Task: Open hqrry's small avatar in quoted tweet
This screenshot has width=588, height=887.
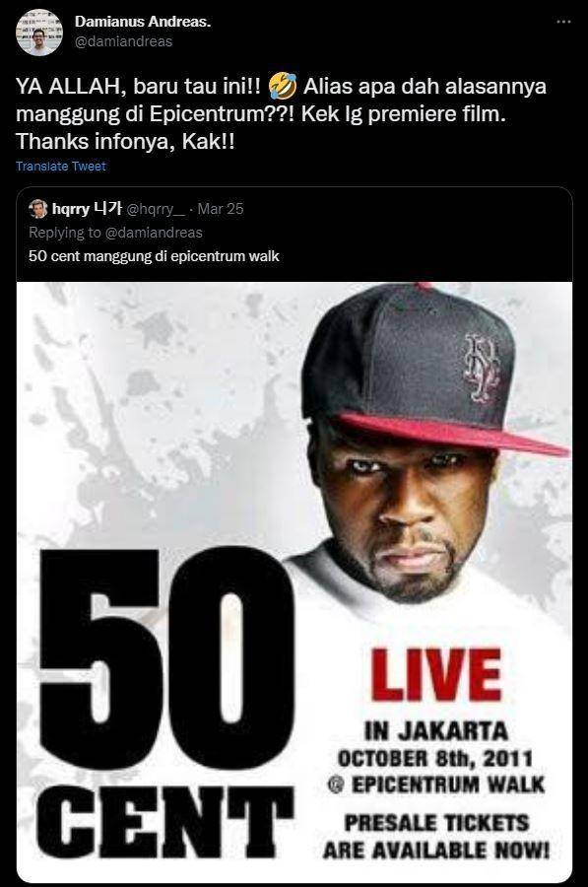Action: pos(37,209)
